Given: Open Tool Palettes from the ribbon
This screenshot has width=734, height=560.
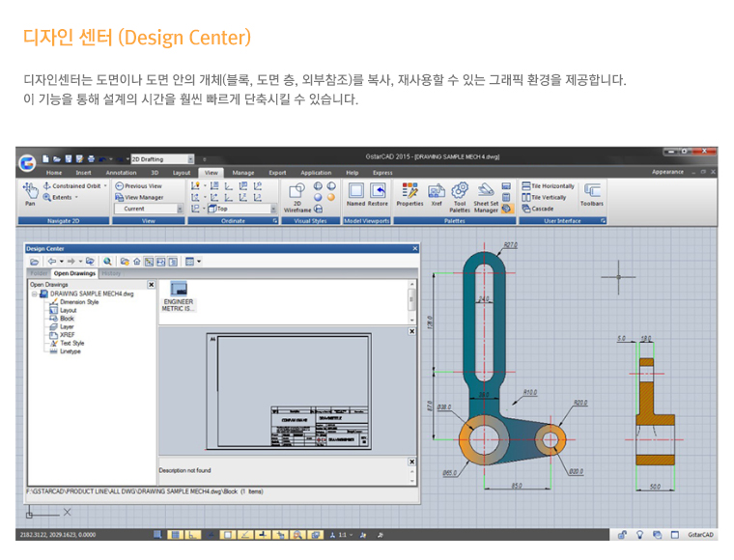Looking at the screenshot, I should (x=460, y=195).
